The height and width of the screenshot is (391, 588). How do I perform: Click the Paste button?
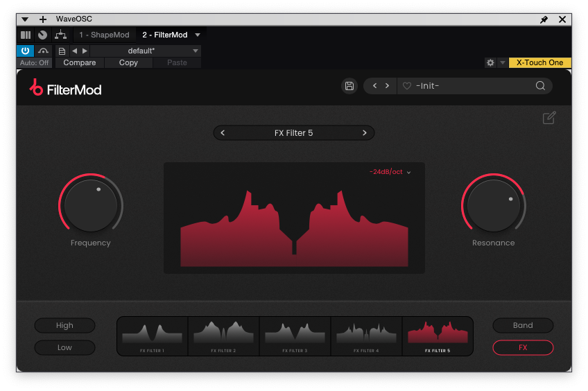pyautogui.click(x=177, y=62)
